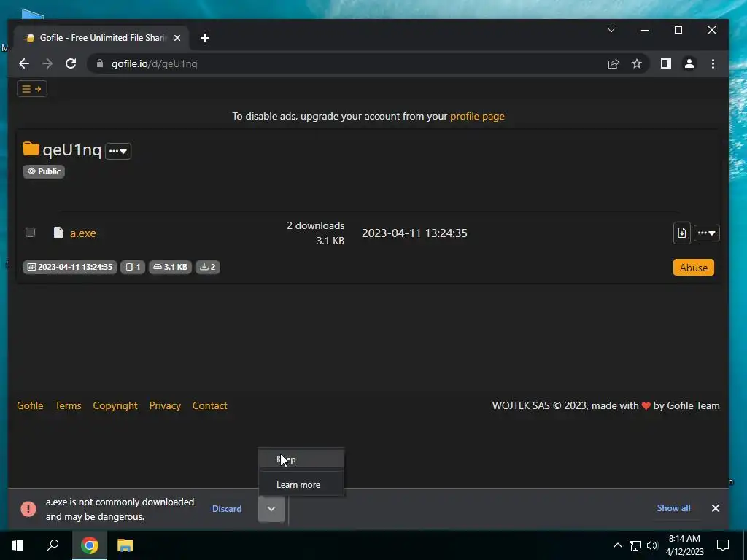This screenshot has width=747, height=560.
Task: Open taskbar clock and date
Action: pos(684,545)
